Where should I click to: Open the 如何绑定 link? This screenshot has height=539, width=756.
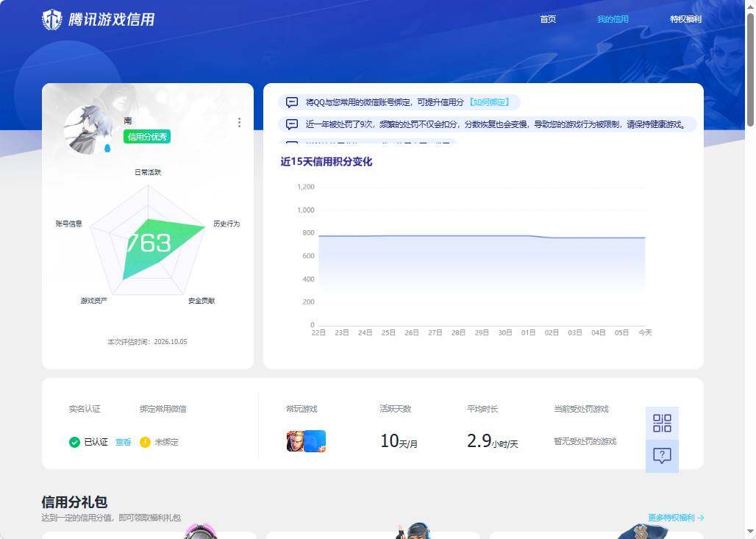click(x=489, y=102)
